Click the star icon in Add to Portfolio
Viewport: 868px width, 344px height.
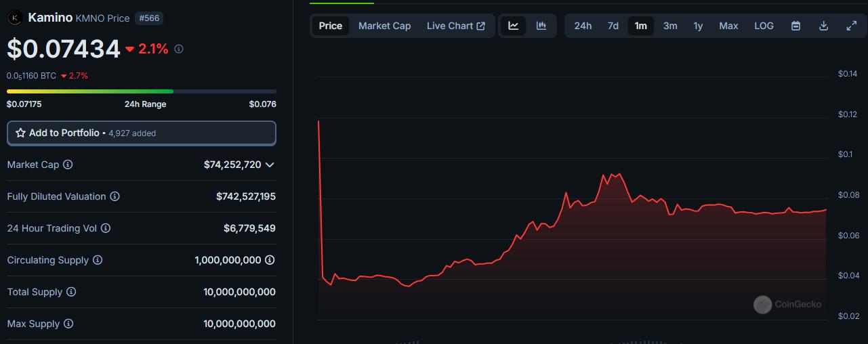(x=20, y=133)
